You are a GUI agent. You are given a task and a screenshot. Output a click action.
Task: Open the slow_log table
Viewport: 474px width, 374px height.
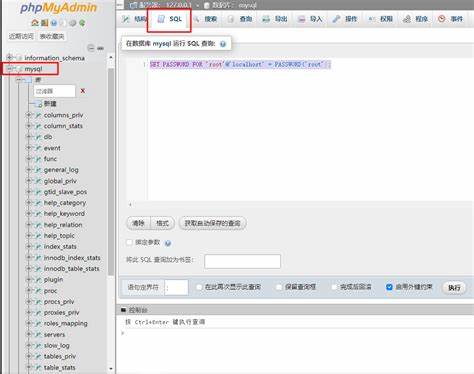(x=57, y=345)
